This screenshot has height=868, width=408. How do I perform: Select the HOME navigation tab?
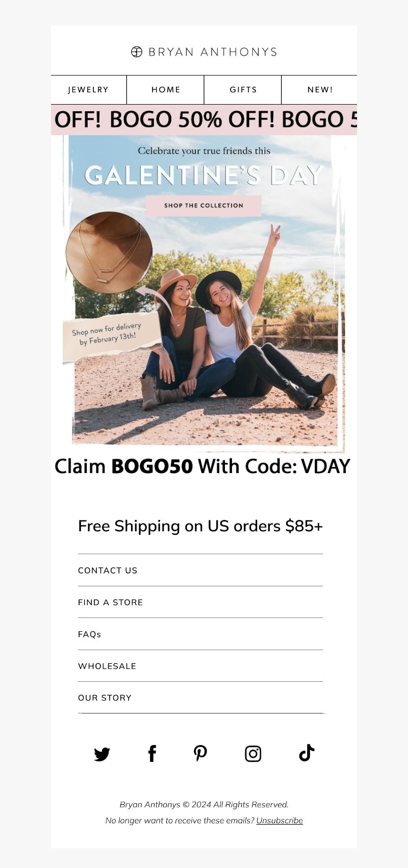pos(166,89)
